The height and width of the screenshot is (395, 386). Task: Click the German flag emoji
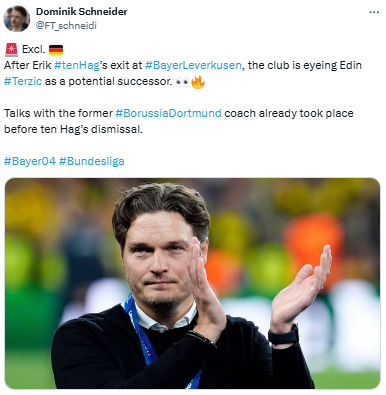point(56,50)
